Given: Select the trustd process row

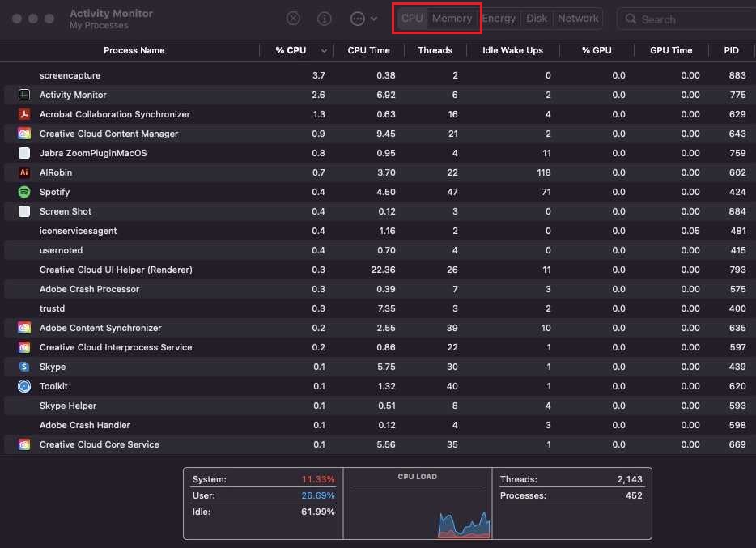Looking at the screenshot, I should [380, 308].
